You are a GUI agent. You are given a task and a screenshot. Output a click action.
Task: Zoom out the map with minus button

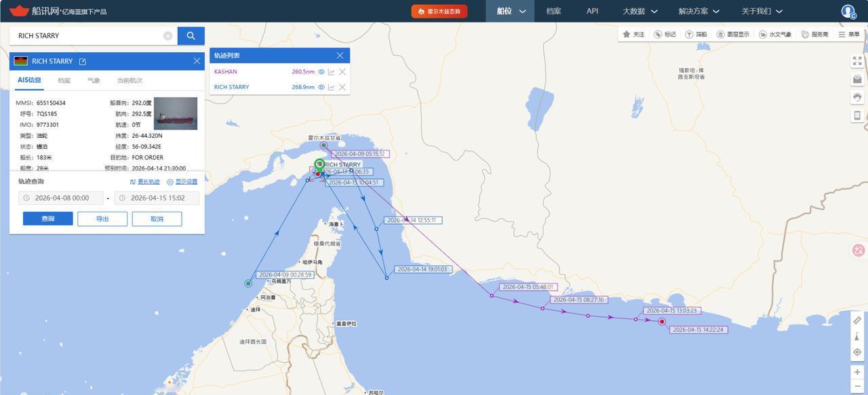click(x=857, y=387)
